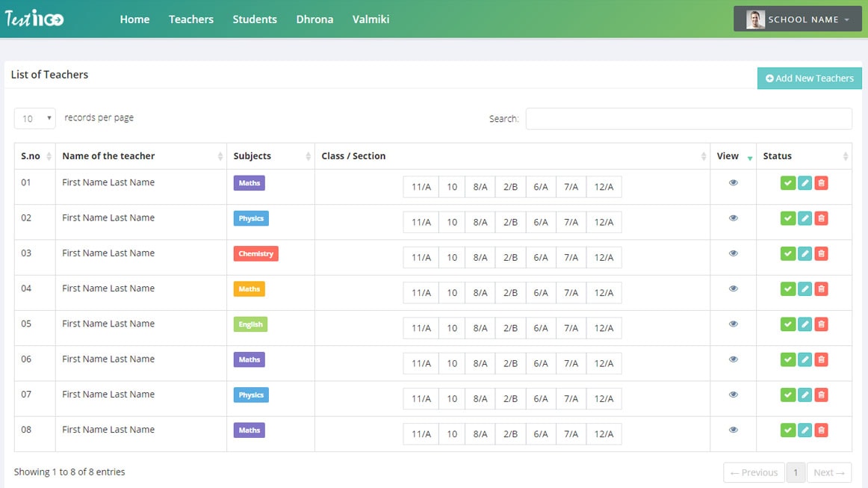Toggle active status checkmark for teacher 01
The height and width of the screenshot is (488, 868).
coord(787,183)
